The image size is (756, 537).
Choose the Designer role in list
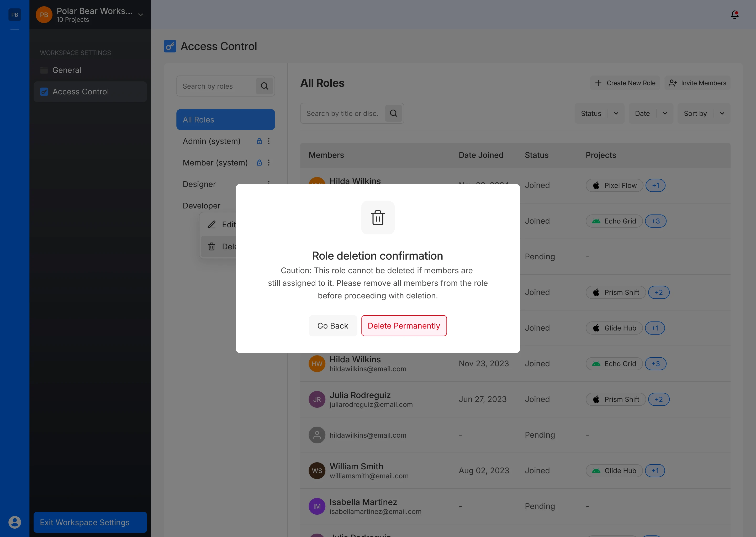(x=199, y=184)
